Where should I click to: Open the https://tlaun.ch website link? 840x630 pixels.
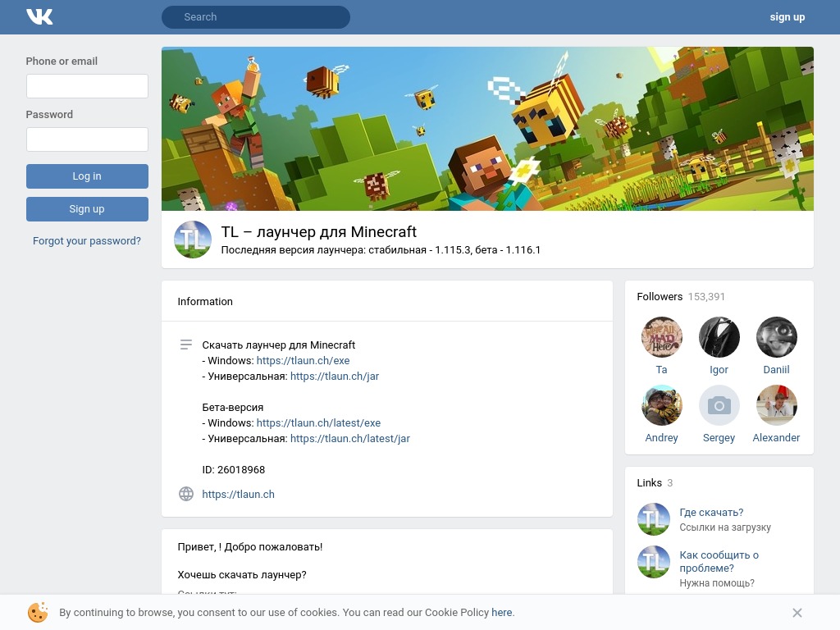tap(238, 494)
